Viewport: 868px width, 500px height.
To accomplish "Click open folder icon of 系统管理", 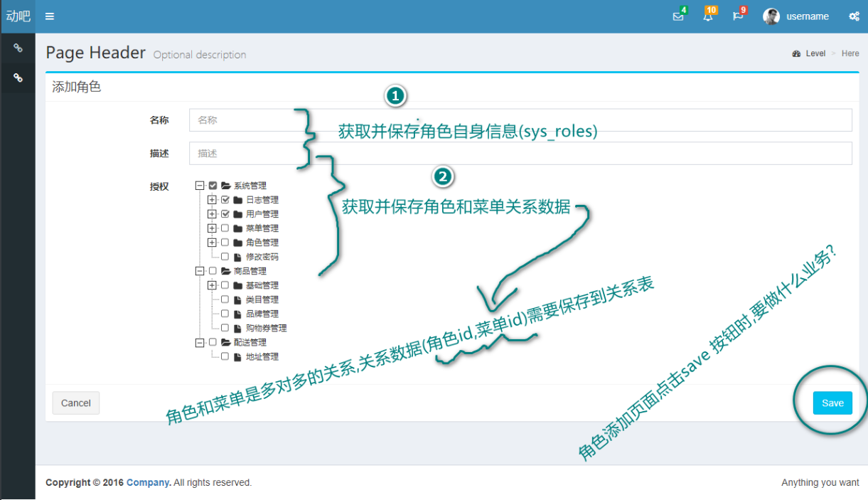I will [x=226, y=186].
